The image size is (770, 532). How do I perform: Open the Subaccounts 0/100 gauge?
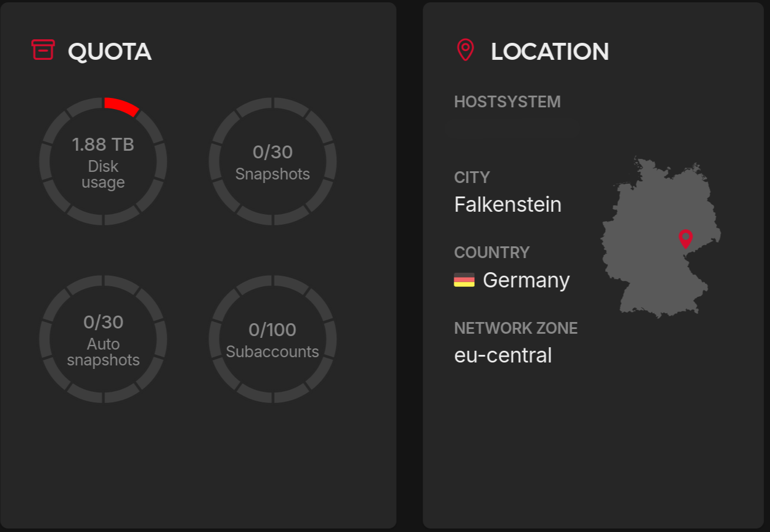click(x=273, y=339)
